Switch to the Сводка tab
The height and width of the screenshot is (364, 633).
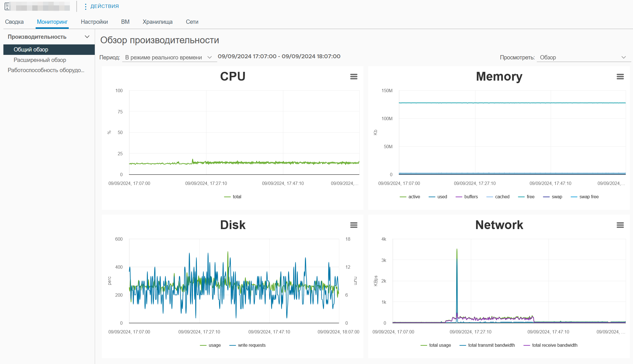(14, 22)
